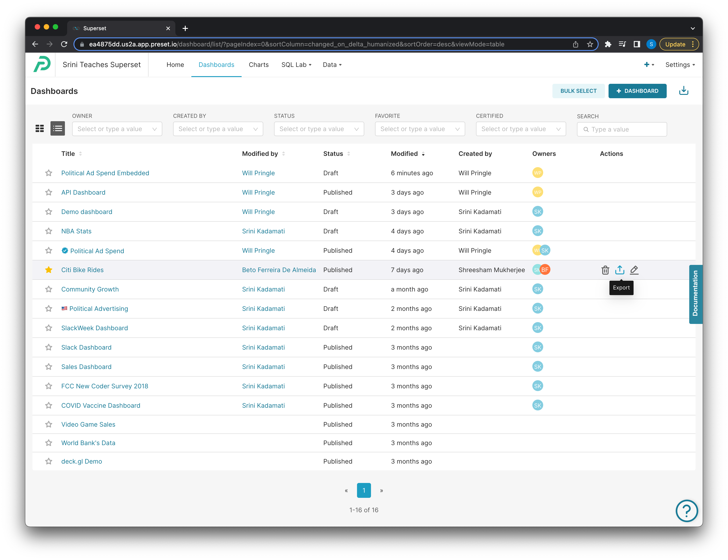Switch to card grid view
Image resolution: width=728 pixels, height=560 pixels.
coord(40,129)
